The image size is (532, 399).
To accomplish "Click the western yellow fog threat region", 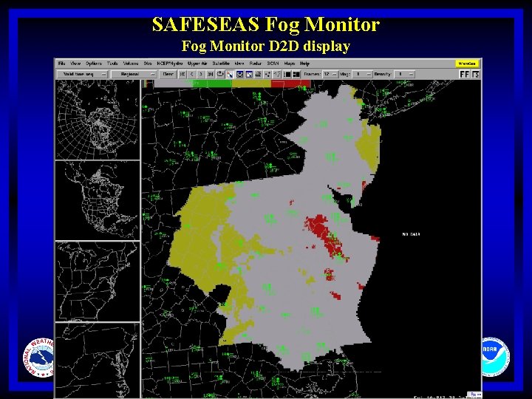I will 202,237.
